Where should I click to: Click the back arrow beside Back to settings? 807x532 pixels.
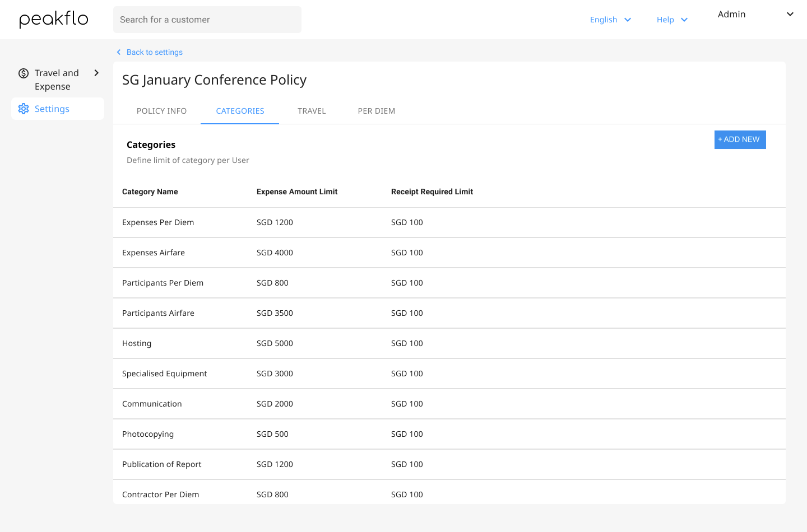(119, 52)
